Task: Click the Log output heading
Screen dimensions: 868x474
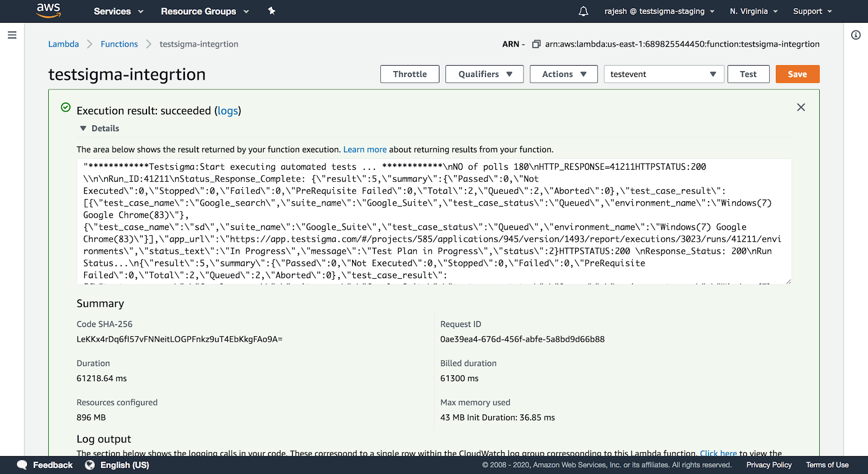Action: click(x=104, y=439)
